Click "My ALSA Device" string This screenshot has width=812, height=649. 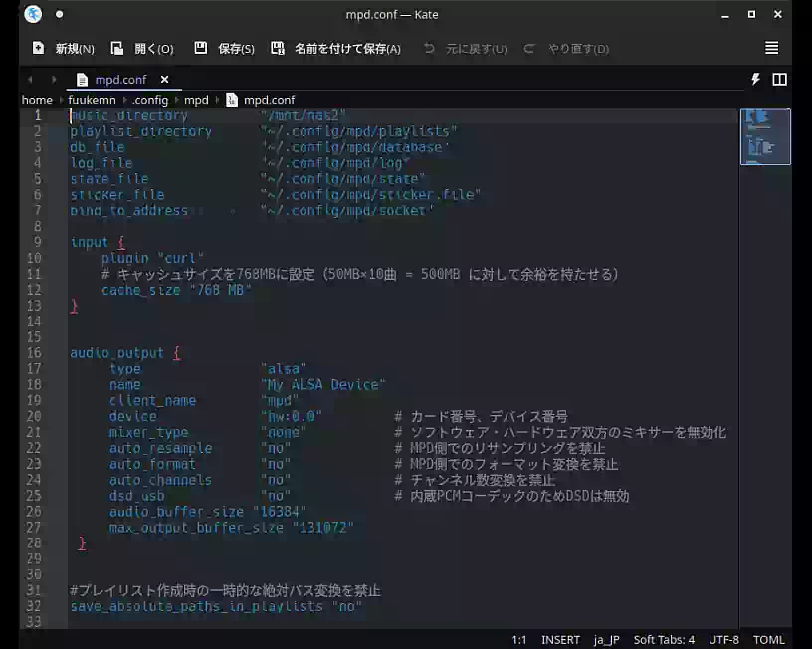pos(323,385)
